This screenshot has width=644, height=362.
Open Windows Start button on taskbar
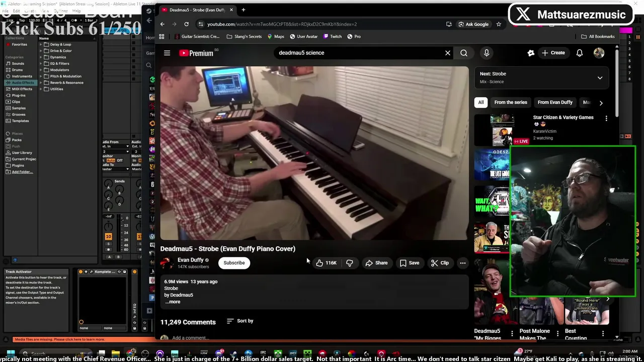[x=11, y=354]
